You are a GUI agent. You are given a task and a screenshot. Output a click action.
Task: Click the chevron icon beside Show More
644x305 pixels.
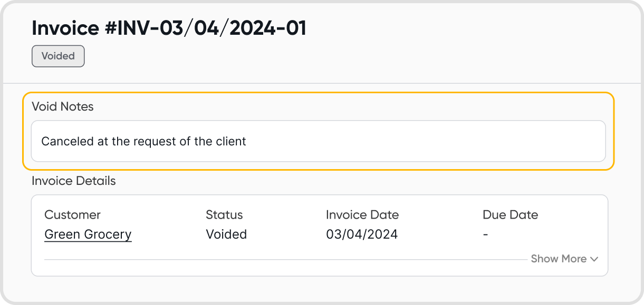pos(594,259)
